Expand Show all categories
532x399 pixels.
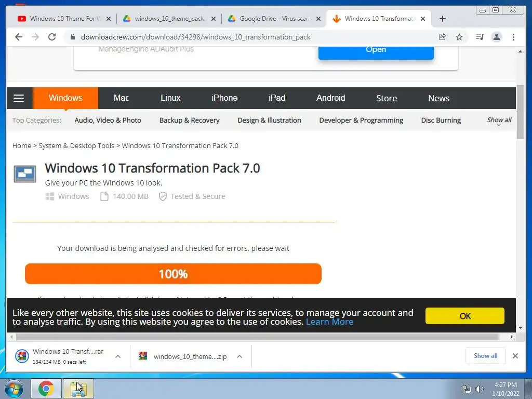click(499, 121)
